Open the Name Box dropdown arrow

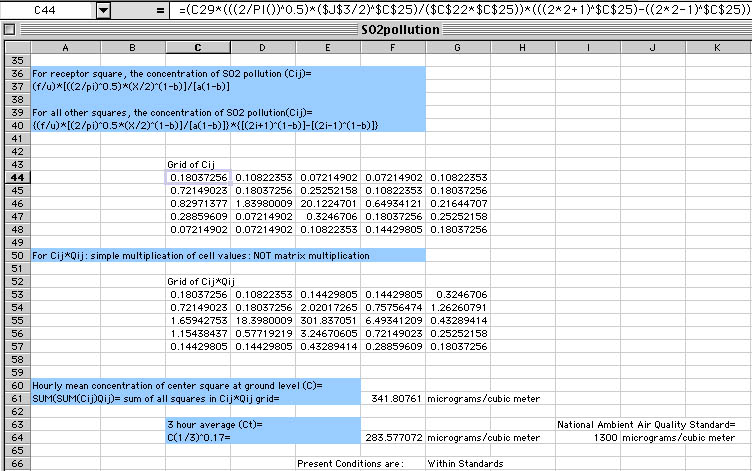[103, 10]
